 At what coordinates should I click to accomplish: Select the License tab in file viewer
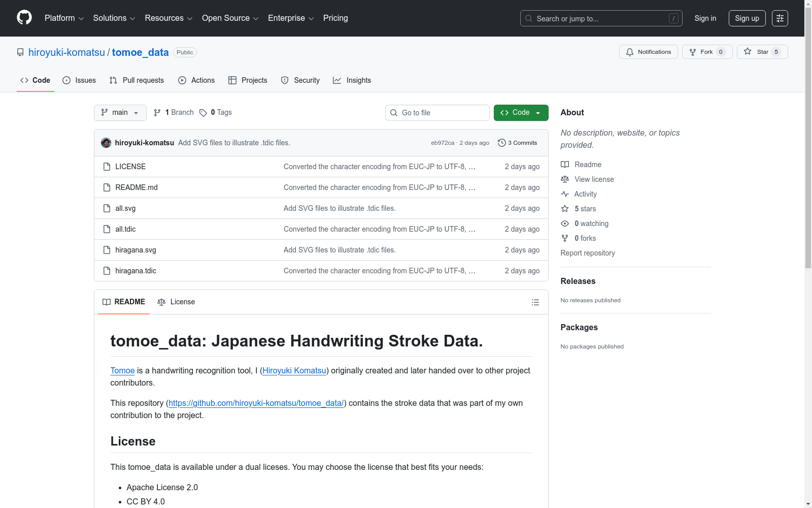click(176, 302)
